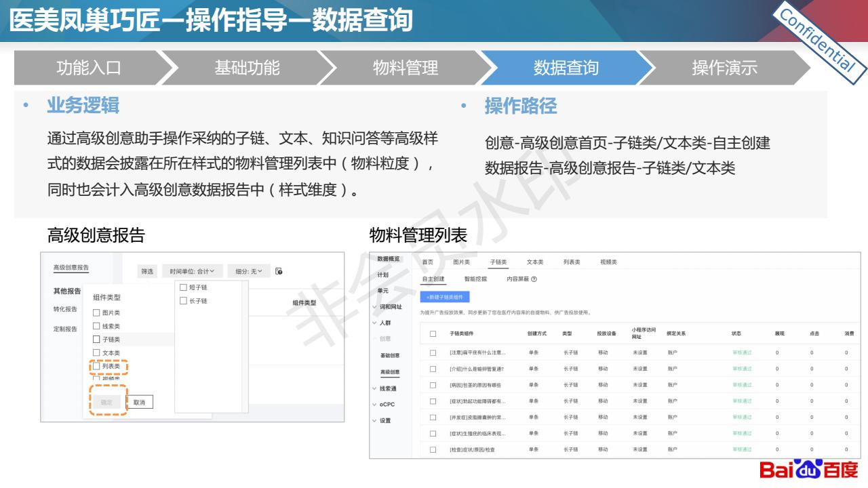Screen dimensions: 868x488
Task: Switch to the 视频类 tab
Action: (608, 262)
